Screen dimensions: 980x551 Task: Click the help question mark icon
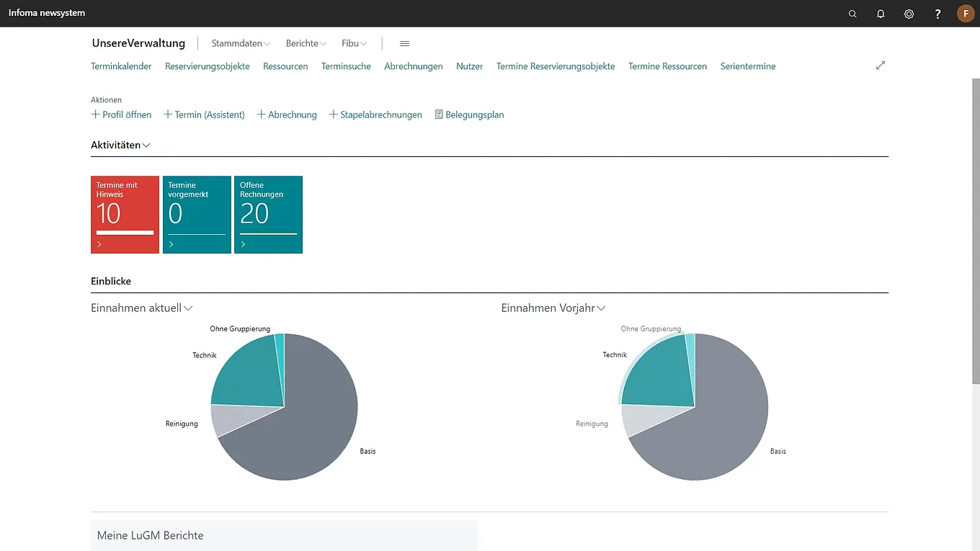point(937,14)
